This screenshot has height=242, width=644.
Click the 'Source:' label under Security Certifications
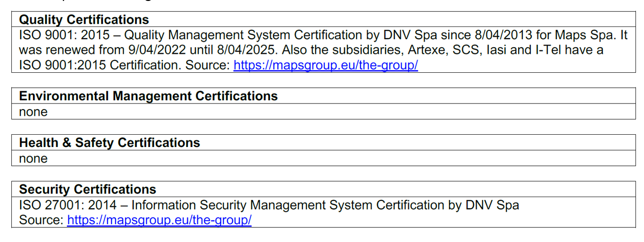coord(41,220)
